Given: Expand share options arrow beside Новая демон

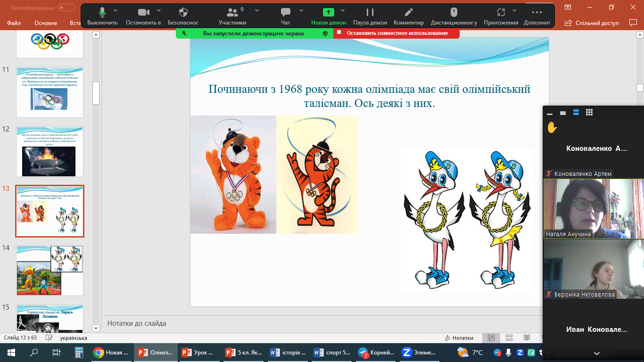Looking at the screenshot, I should coord(343,10).
